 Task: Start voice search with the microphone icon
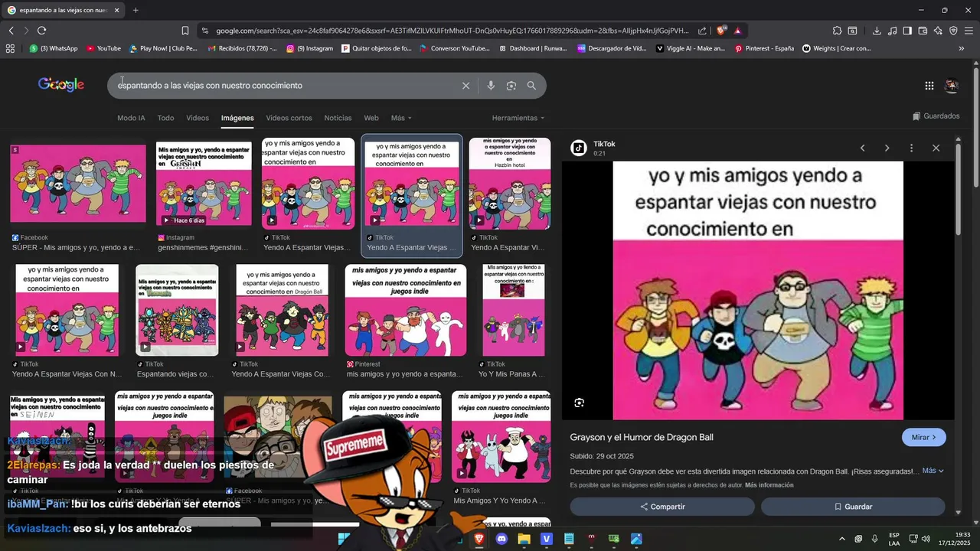click(x=491, y=86)
